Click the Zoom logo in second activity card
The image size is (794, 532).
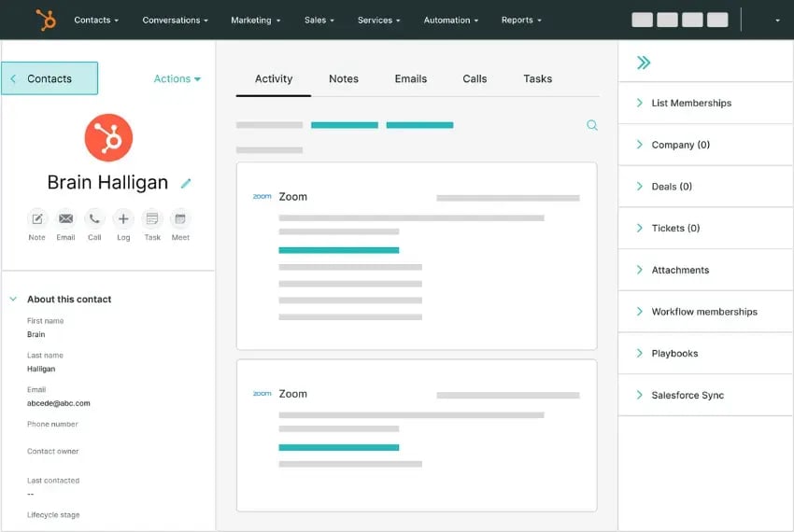coord(262,393)
